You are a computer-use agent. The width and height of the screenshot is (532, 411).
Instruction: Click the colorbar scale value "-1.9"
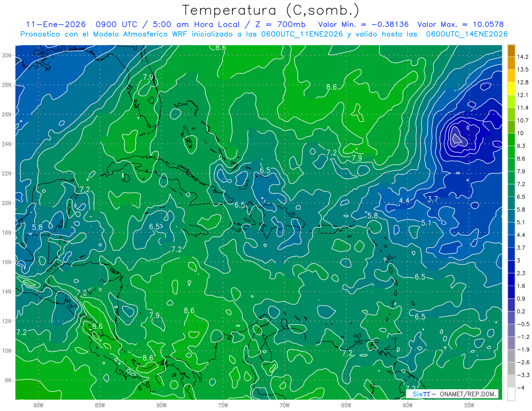click(523, 349)
